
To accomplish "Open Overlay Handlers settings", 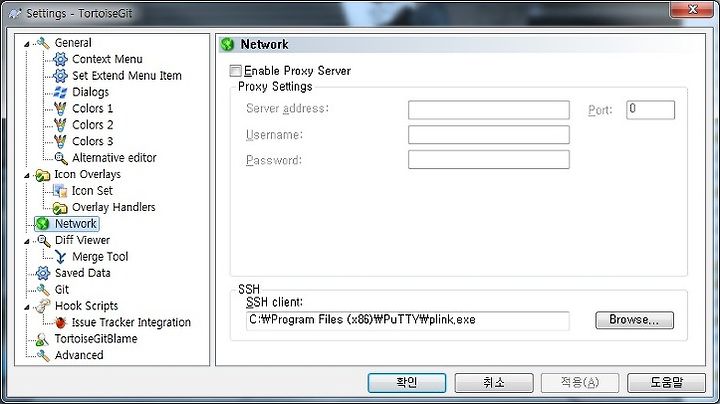I will pos(113,208).
